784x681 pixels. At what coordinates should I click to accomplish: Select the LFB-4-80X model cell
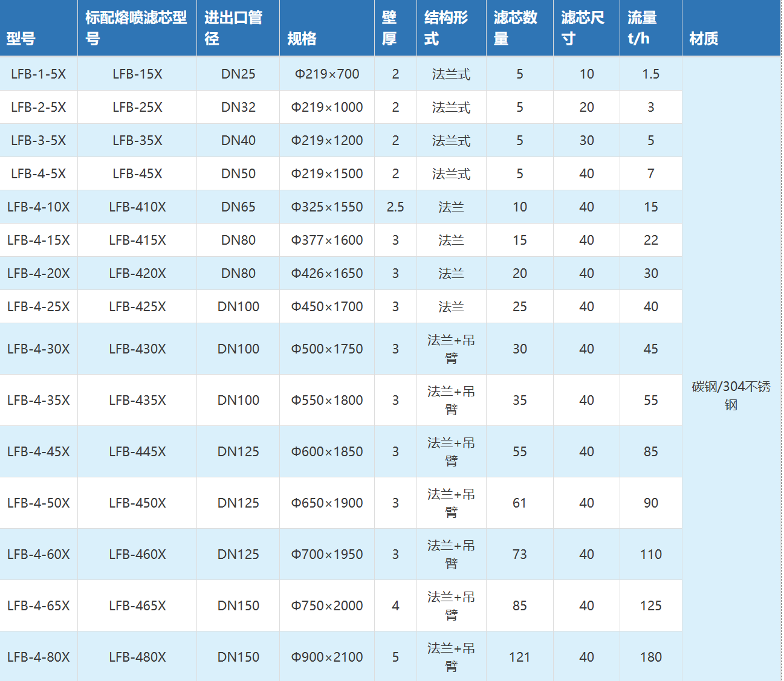click(x=39, y=656)
